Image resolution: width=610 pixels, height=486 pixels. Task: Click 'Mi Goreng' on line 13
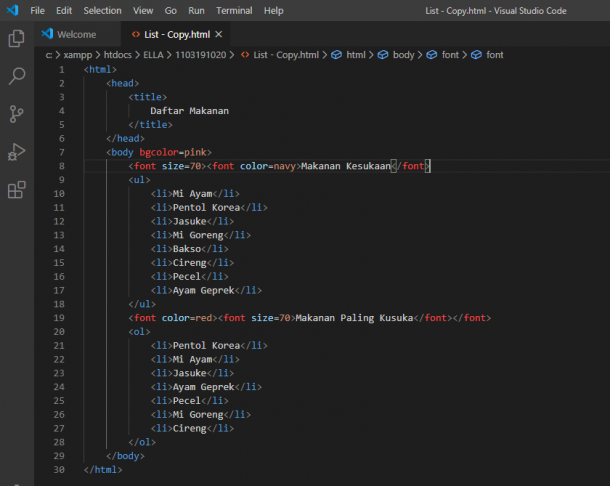pyautogui.click(x=198, y=235)
